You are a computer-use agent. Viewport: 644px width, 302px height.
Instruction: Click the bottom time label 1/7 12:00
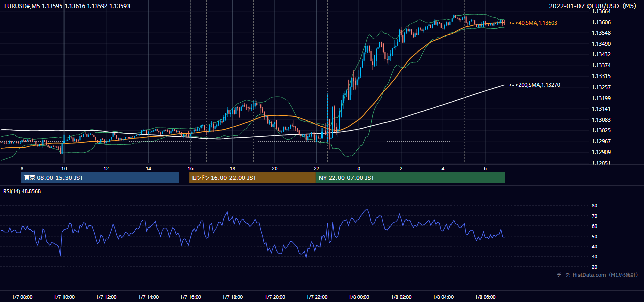(x=106, y=297)
